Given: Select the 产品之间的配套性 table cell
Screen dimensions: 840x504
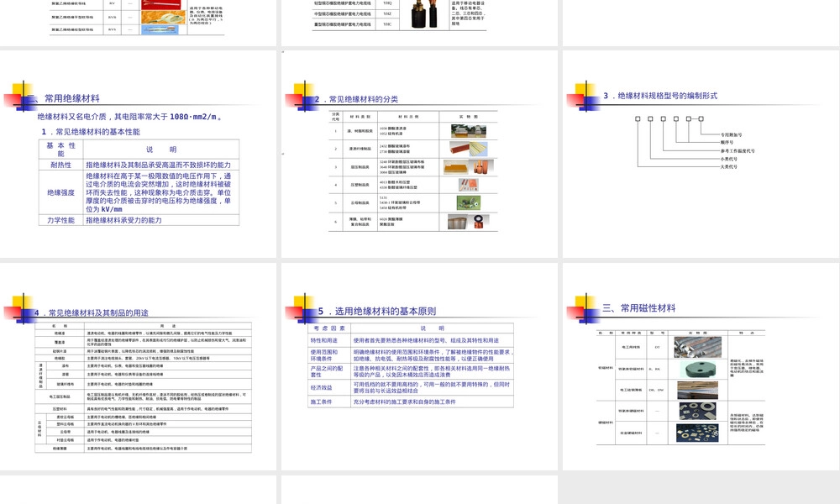Looking at the screenshot, I should coord(329,372).
